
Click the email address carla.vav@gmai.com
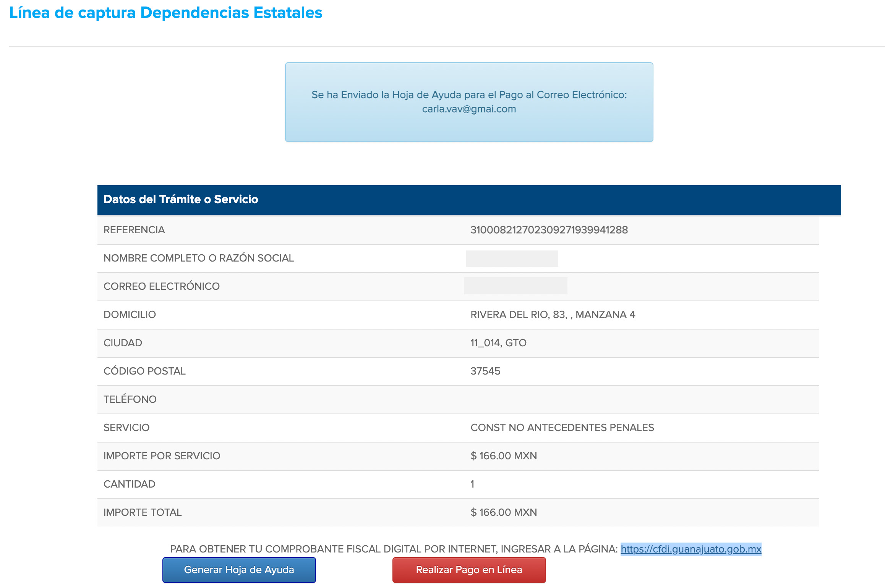(469, 109)
